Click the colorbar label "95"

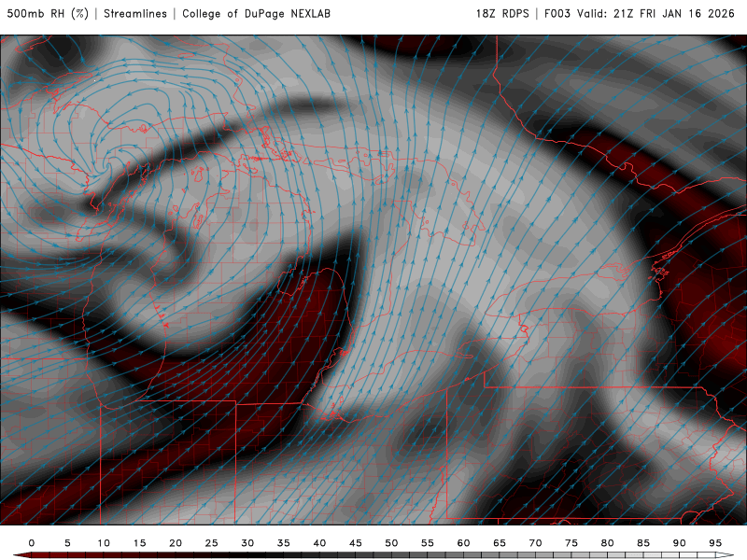[x=715, y=543]
